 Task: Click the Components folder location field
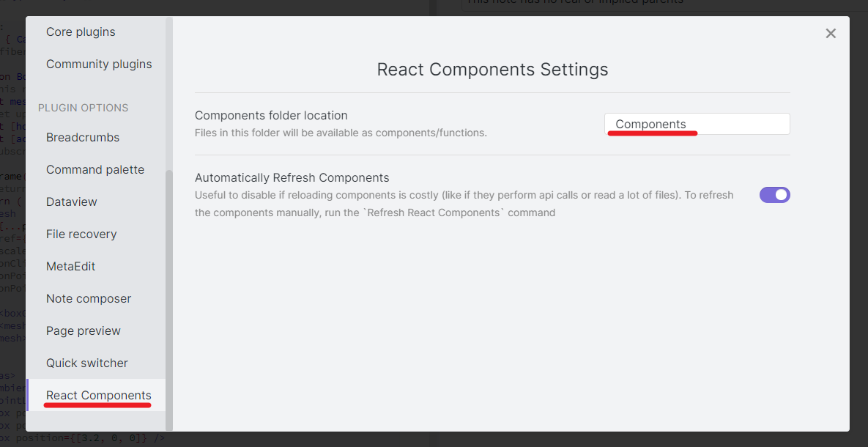tap(697, 124)
